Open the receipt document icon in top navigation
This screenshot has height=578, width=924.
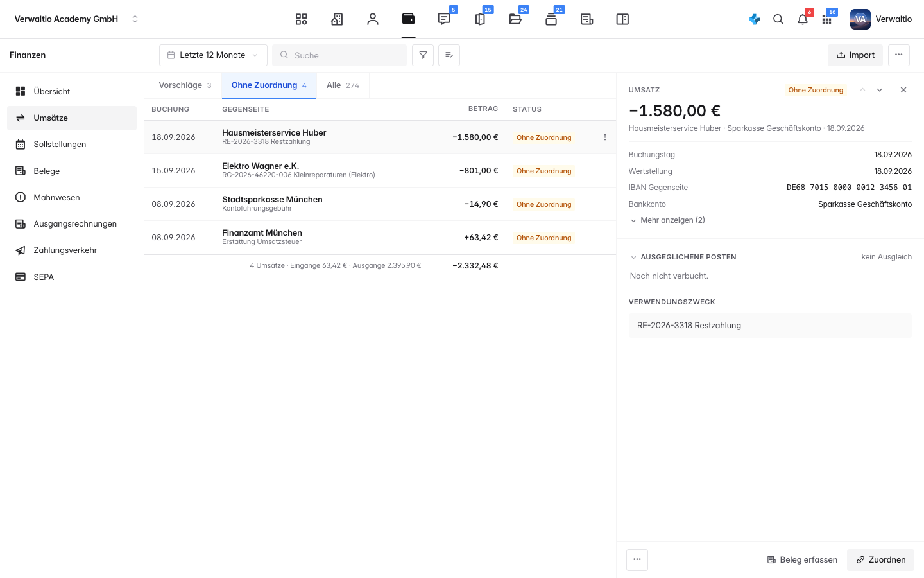click(x=586, y=19)
